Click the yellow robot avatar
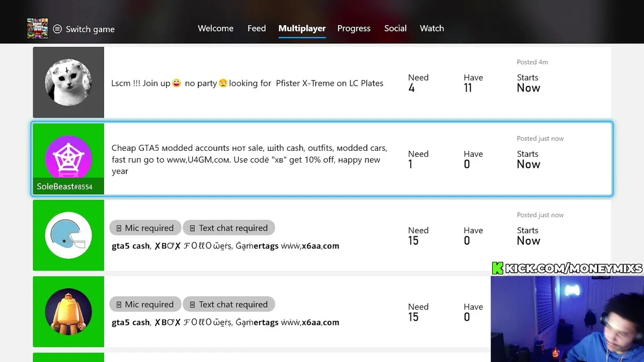Screen dimensions: 644x362 point(68,312)
